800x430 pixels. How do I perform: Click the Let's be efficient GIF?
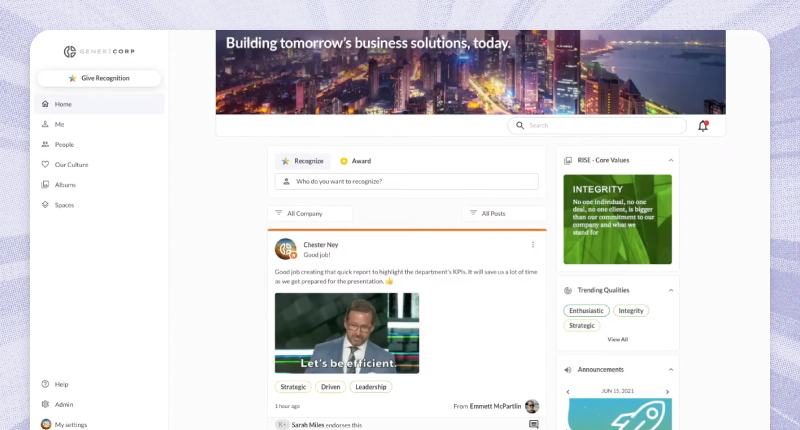pyautogui.click(x=347, y=333)
